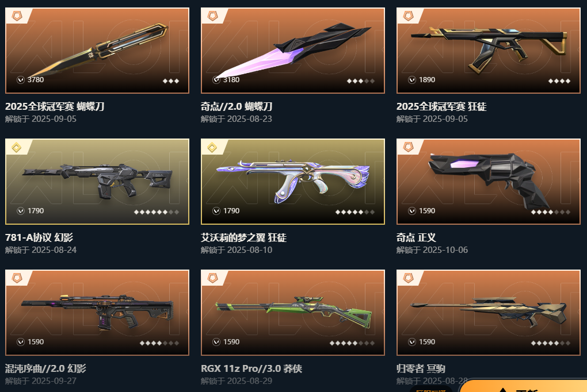Open the 2025全球冠军赛 狂徒 rifle image
The width and height of the screenshot is (587, 392).
(x=489, y=51)
